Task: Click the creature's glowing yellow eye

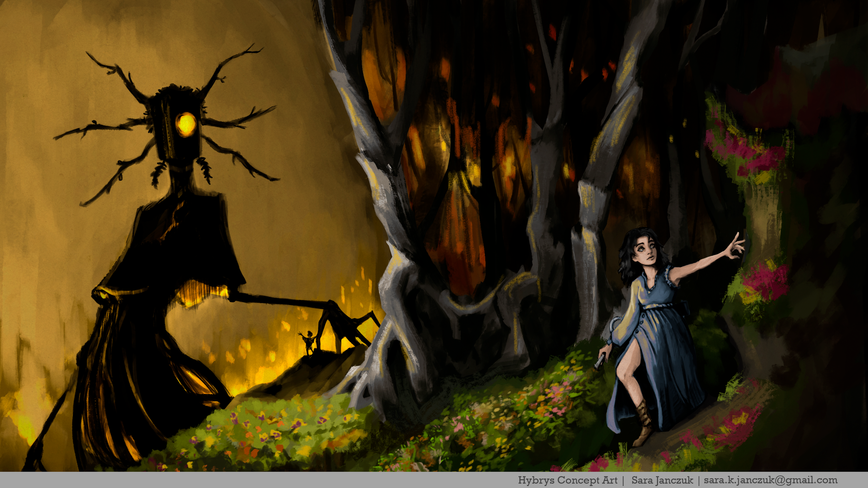Action: click(186, 125)
